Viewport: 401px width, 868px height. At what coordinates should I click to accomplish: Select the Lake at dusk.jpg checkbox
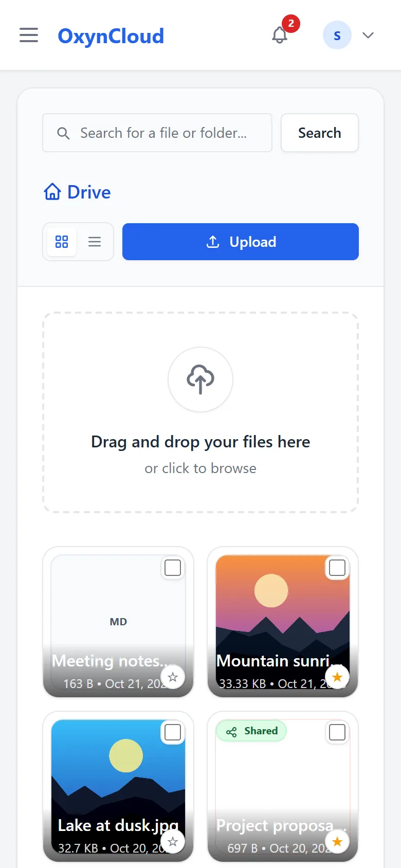173,732
